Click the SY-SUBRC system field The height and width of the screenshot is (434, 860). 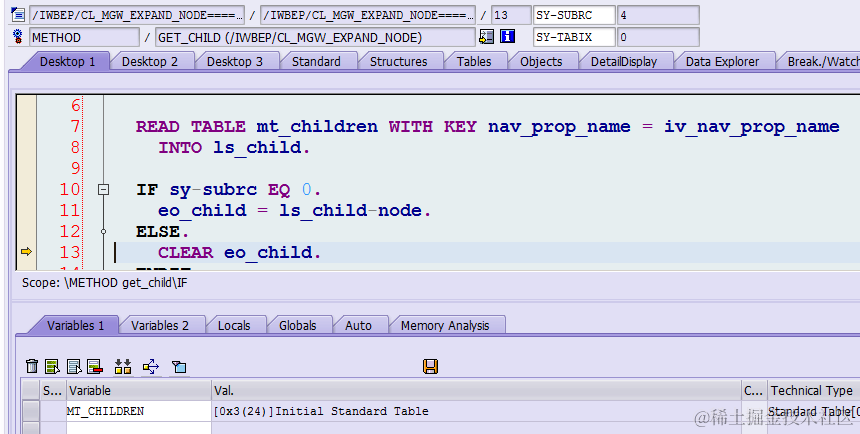(x=574, y=15)
